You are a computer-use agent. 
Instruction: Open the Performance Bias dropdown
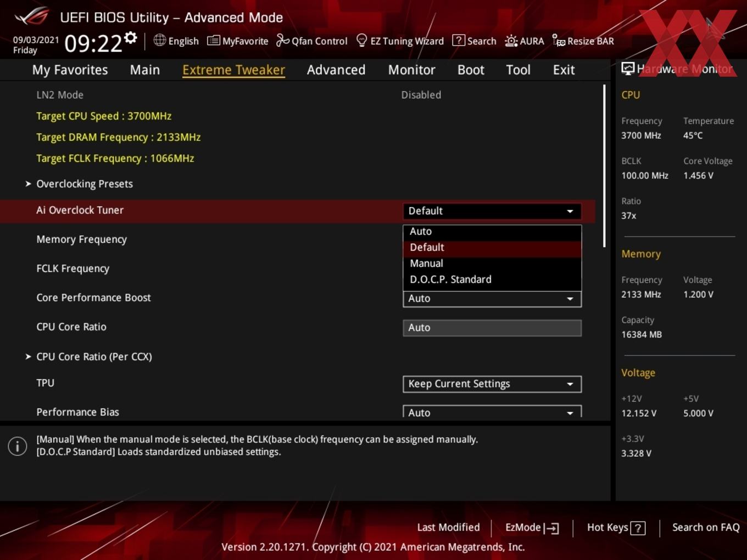492,412
